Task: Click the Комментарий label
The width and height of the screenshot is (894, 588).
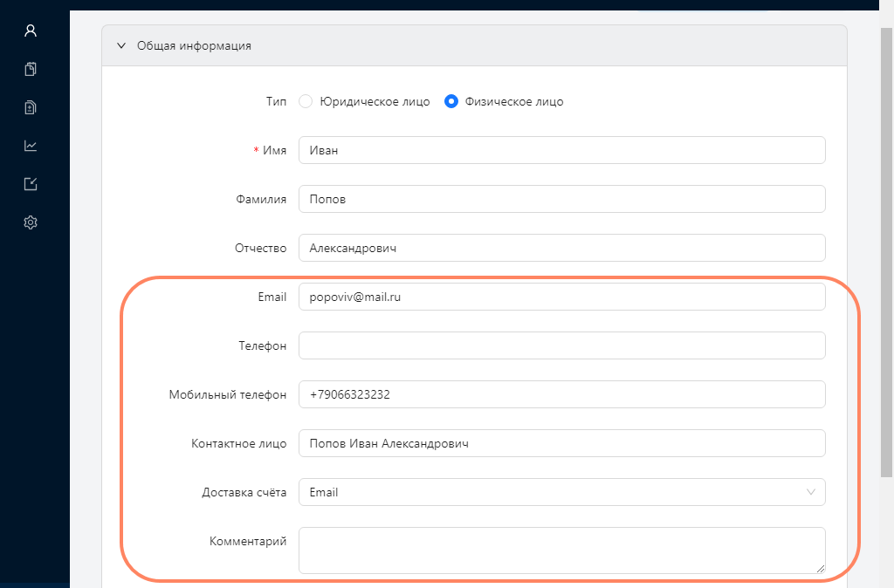Action: pyautogui.click(x=247, y=541)
